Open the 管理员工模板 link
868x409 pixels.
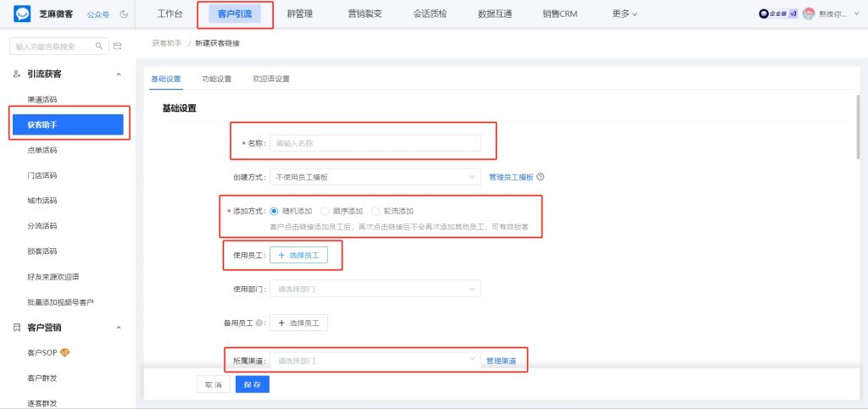click(x=511, y=177)
